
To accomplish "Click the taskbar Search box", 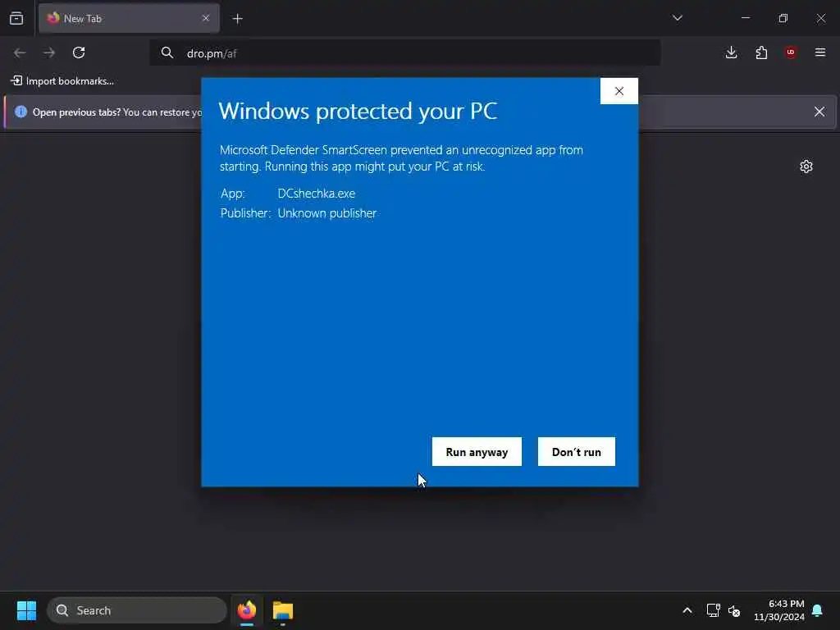I will tap(137, 610).
